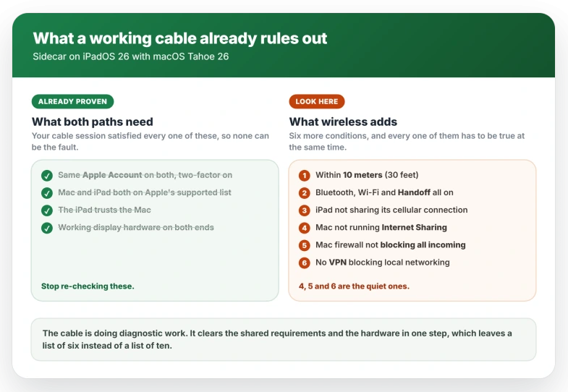Click number 2 badge beside Bluetooth, Wi-Fi
Image resolution: width=568 pixels, height=392 pixels.
(305, 193)
